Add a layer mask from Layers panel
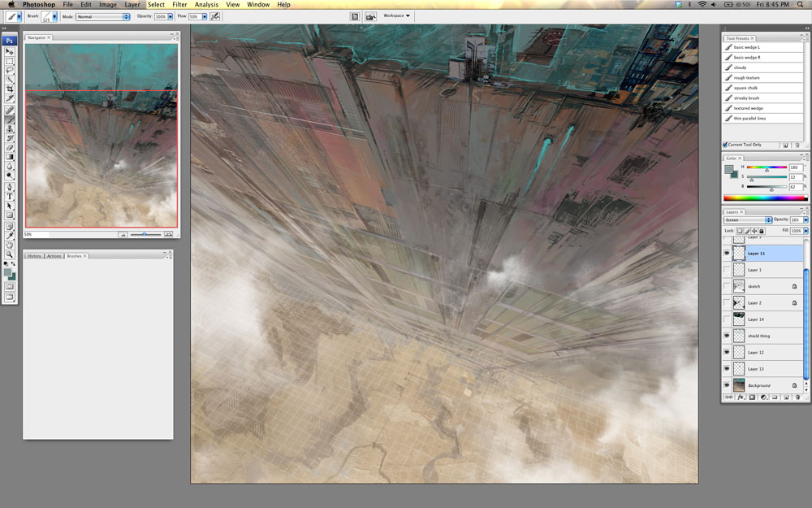 pos(752,397)
